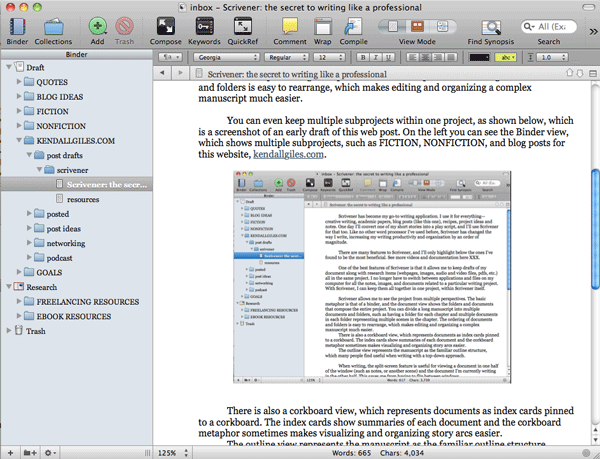Image resolution: width=600 pixels, height=459 pixels.
Task: Switch View Mode to document view
Action: [393, 26]
